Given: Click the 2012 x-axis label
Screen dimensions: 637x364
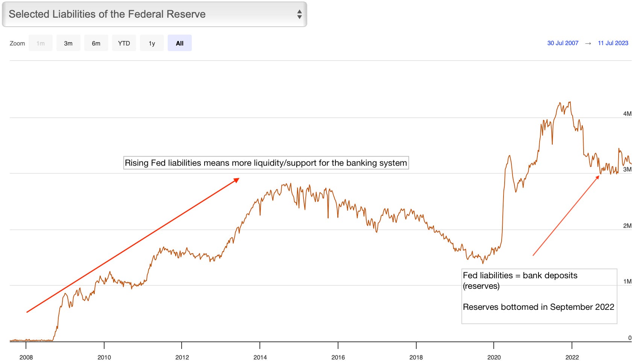Looking at the screenshot, I should pos(182,357).
